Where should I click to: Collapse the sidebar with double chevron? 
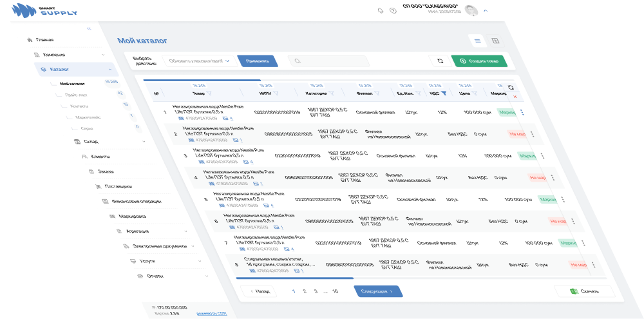89,28
